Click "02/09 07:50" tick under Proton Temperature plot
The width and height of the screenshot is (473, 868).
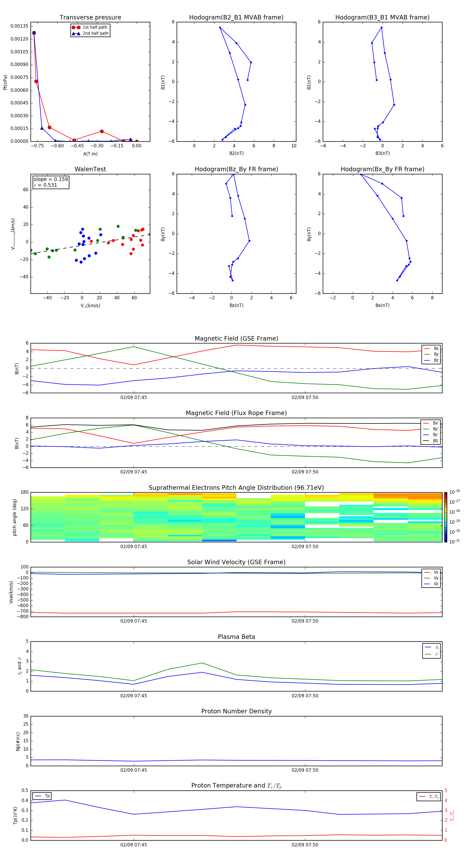[x=305, y=845]
